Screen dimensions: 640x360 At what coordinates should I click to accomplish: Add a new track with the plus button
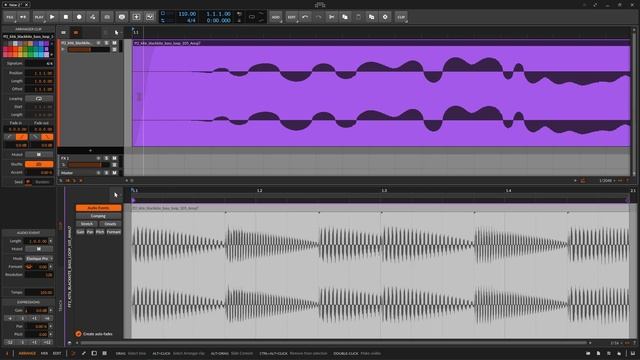point(90,151)
